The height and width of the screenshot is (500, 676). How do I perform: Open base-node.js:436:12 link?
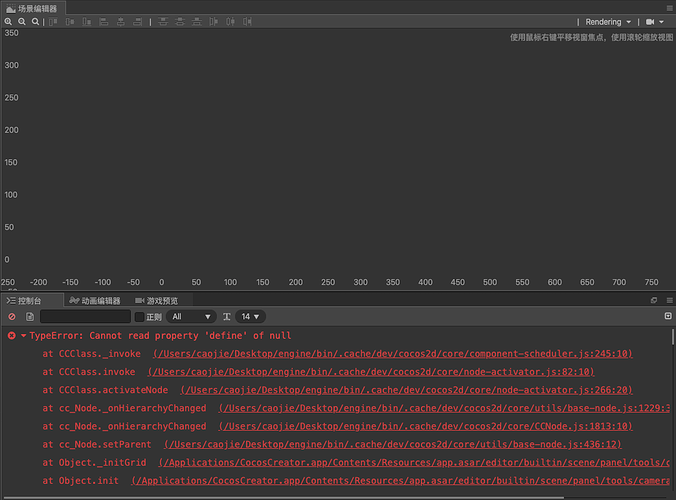pos(393,444)
